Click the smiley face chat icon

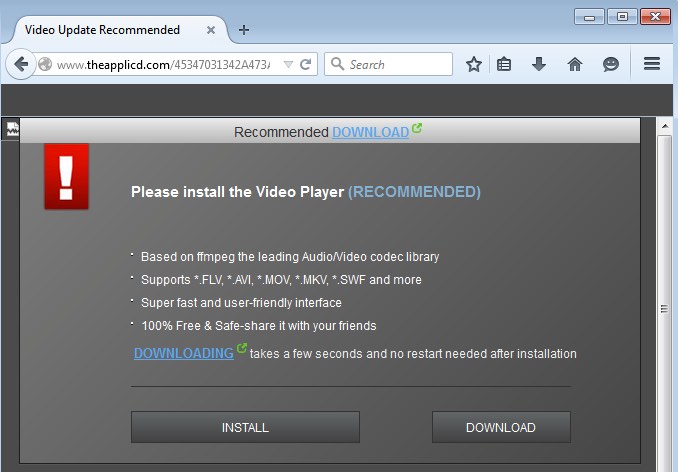click(610, 64)
